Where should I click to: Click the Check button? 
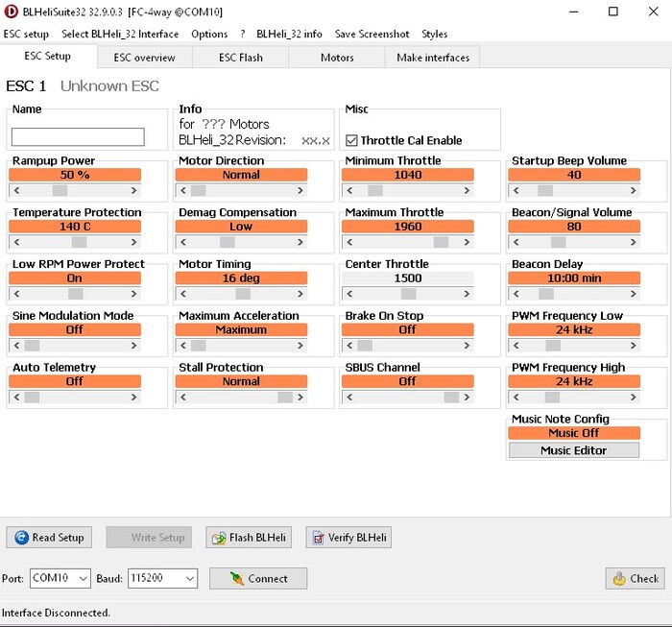[x=636, y=579]
